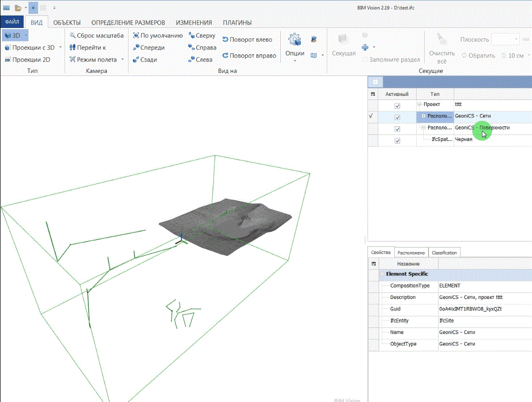Click the blue map book icon beside Опции
Viewport: 532px width, 402px height.
coord(314,55)
